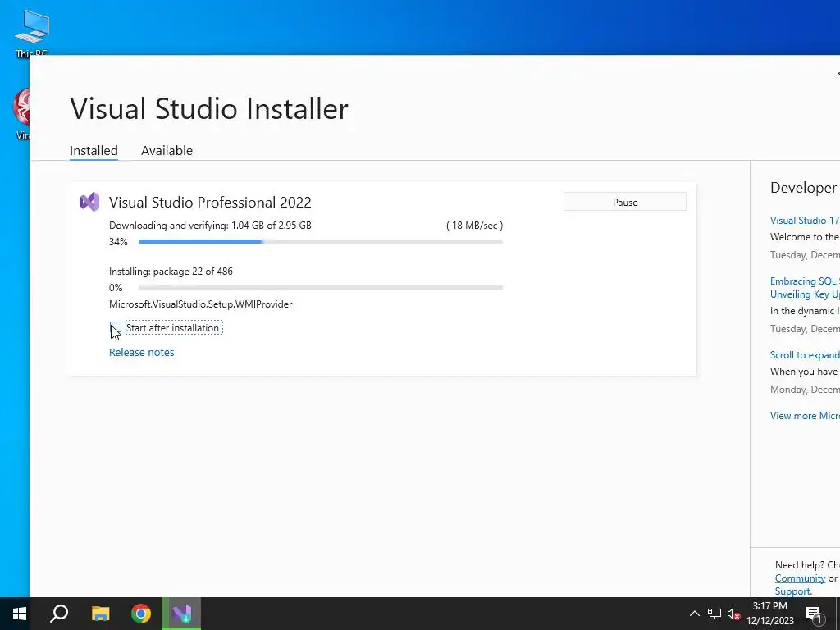This screenshot has width=840, height=630.
Task: Click the download progress bar at 34%
Action: pos(321,242)
